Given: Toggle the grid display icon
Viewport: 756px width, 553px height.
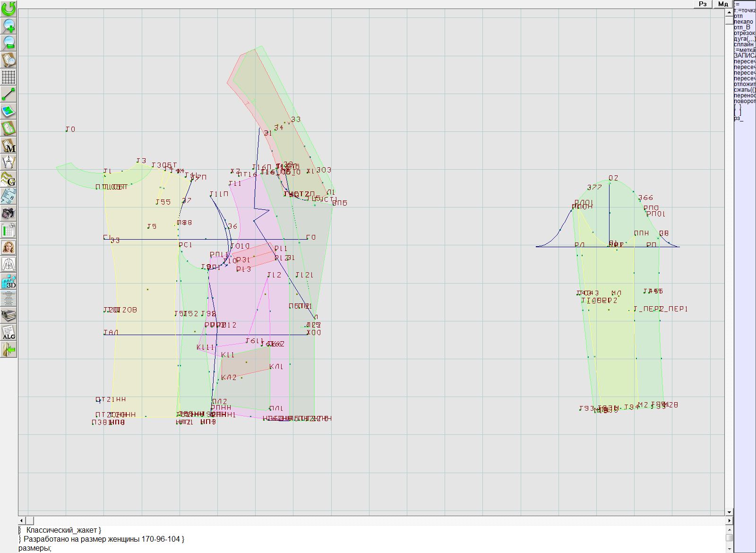Looking at the screenshot, I should click(9, 77).
